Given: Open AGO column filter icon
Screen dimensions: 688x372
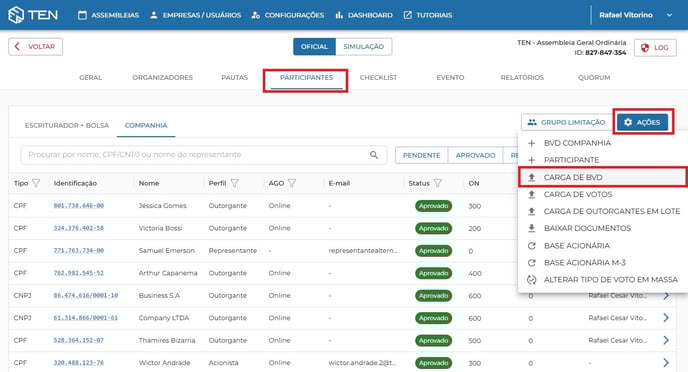Looking at the screenshot, I should click(x=292, y=183).
